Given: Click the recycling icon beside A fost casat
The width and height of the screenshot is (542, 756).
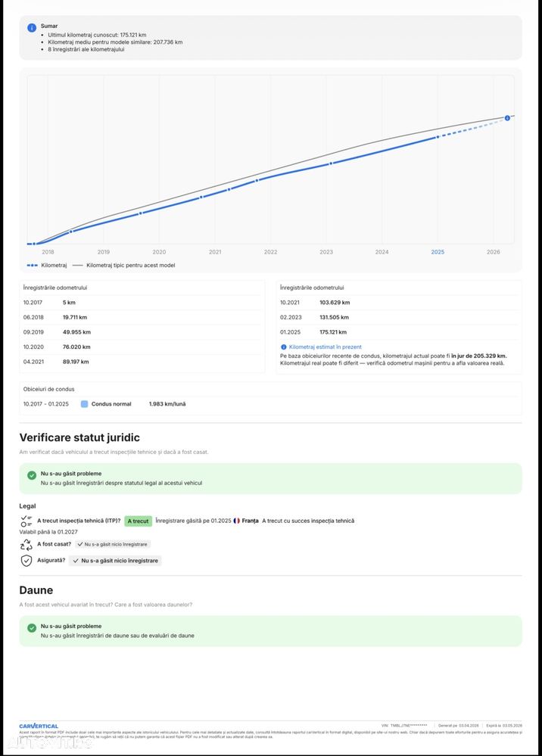Looking at the screenshot, I should pyautogui.click(x=26, y=544).
